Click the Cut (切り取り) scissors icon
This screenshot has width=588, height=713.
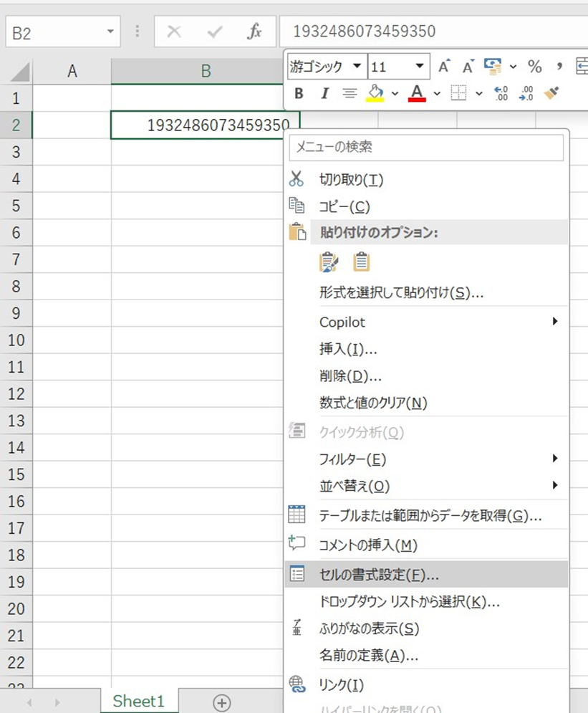pyautogui.click(x=296, y=179)
